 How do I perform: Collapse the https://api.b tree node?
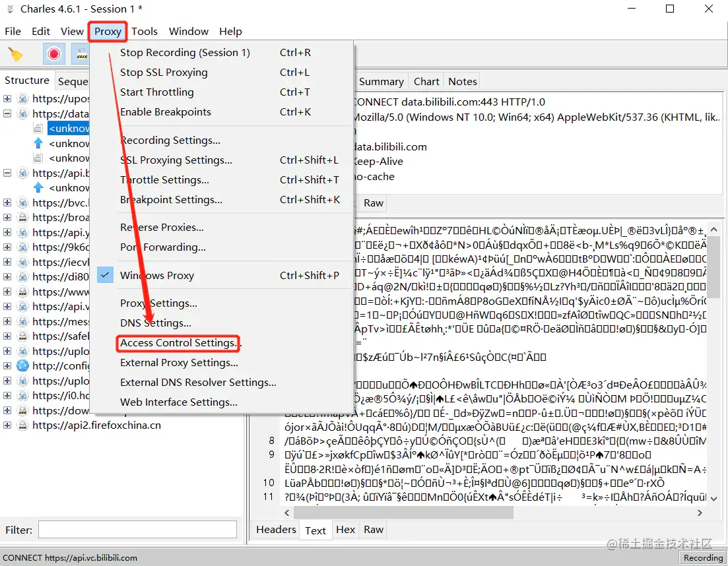tap(7, 173)
